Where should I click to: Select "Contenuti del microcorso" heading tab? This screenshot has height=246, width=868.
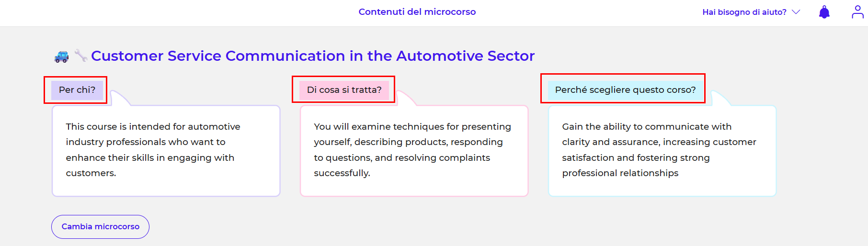[x=417, y=12]
